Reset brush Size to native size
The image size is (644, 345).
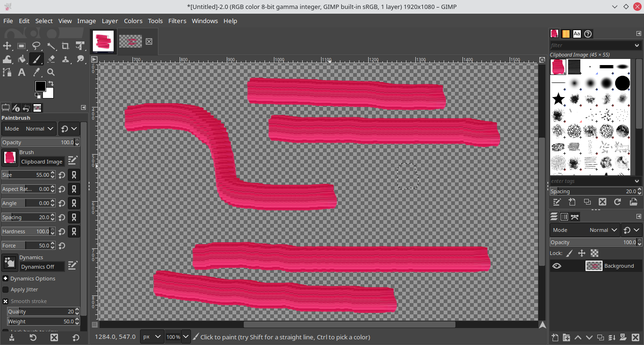62,175
